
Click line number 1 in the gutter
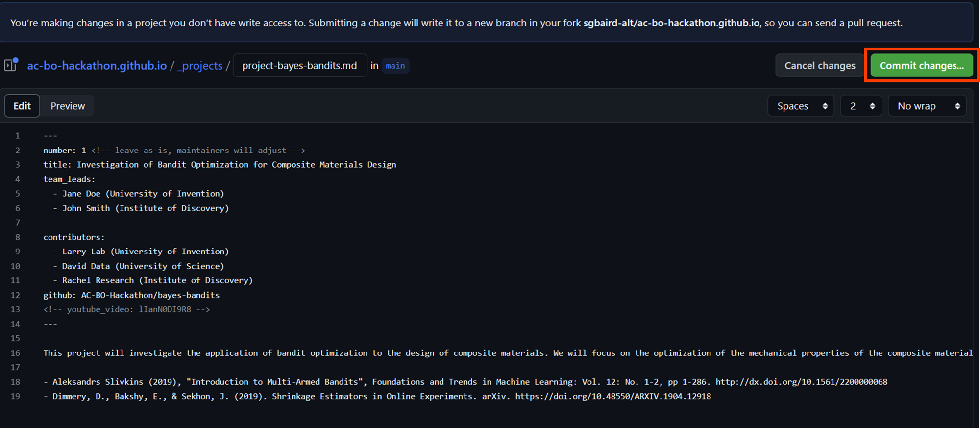pos(18,136)
